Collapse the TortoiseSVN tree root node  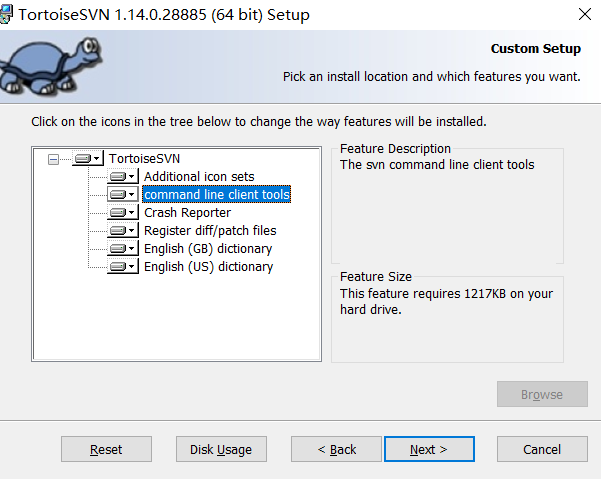(x=53, y=159)
